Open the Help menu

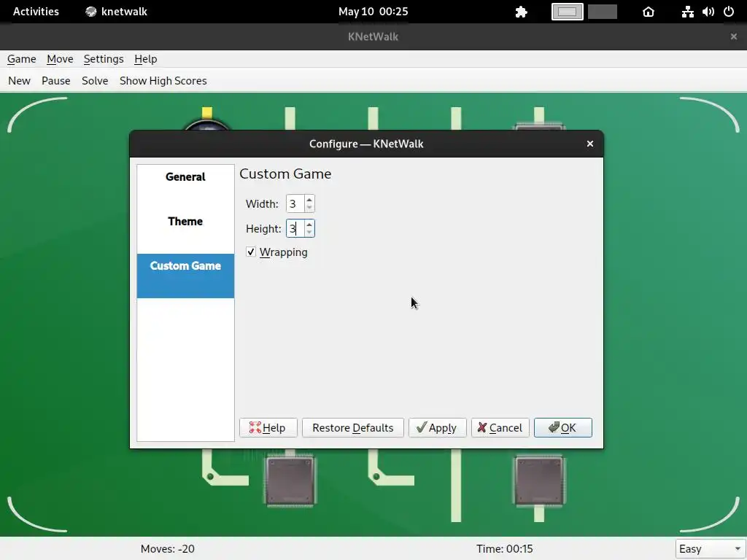pos(145,59)
